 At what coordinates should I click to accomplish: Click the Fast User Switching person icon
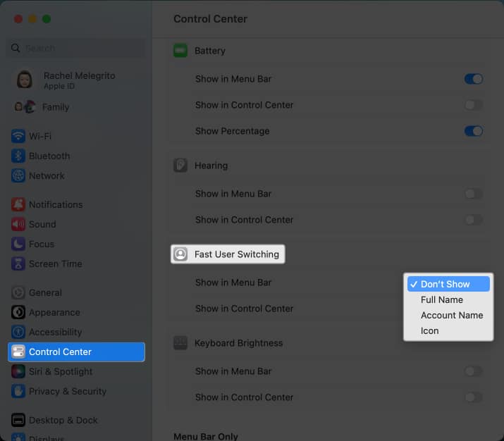pyautogui.click(x=180, y=254)
